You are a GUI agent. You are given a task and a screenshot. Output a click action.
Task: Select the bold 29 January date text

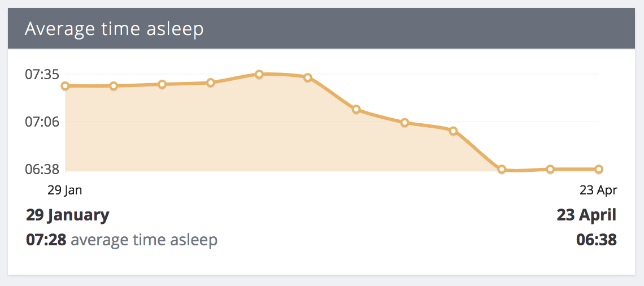[68, 215]
